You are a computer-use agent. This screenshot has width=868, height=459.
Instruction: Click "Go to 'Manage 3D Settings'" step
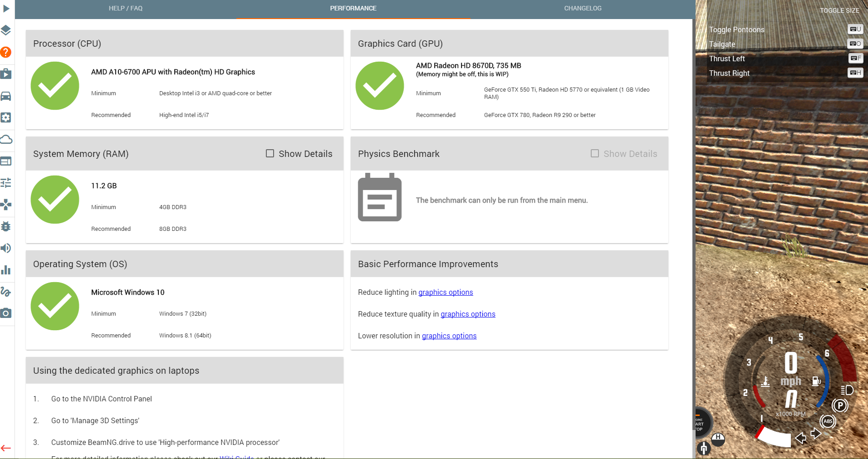[x=95, y=421]
